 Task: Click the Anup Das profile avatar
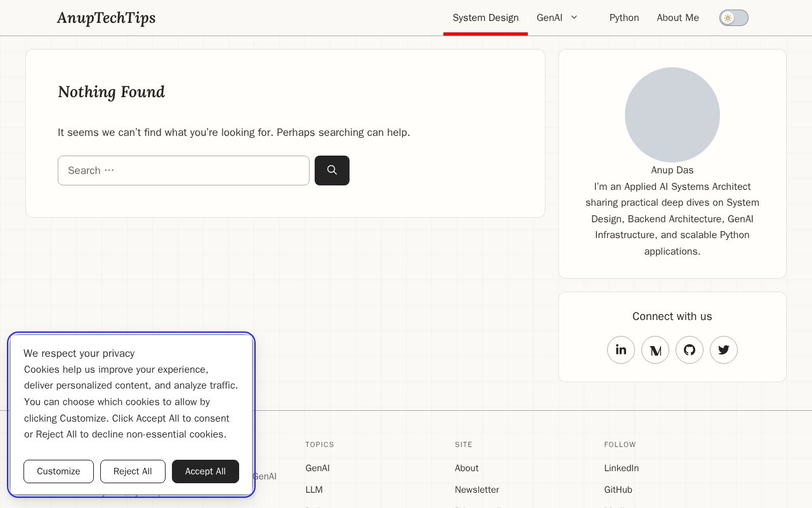coord(672,115)
